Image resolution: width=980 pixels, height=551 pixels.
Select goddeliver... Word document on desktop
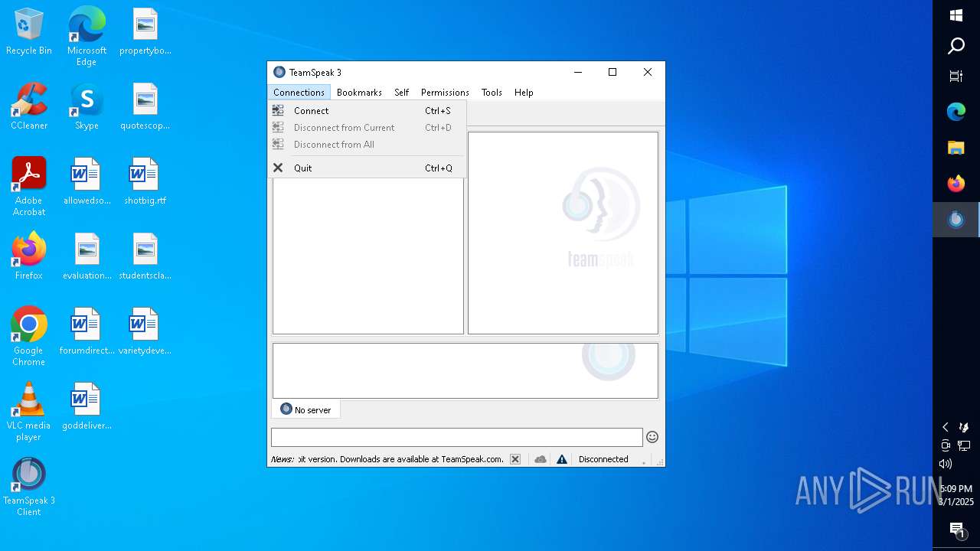tap(87, 406)
